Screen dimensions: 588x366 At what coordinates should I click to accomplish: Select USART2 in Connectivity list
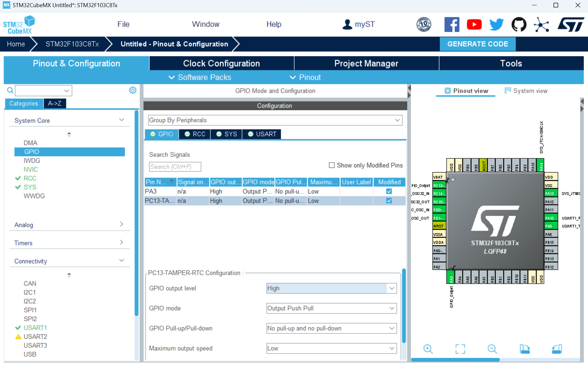click(35, 337)
